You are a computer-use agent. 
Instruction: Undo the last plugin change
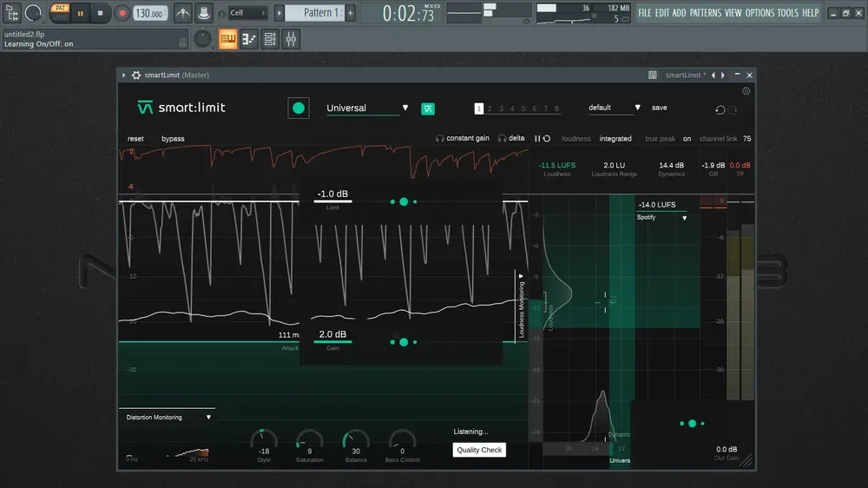(720, 109)
